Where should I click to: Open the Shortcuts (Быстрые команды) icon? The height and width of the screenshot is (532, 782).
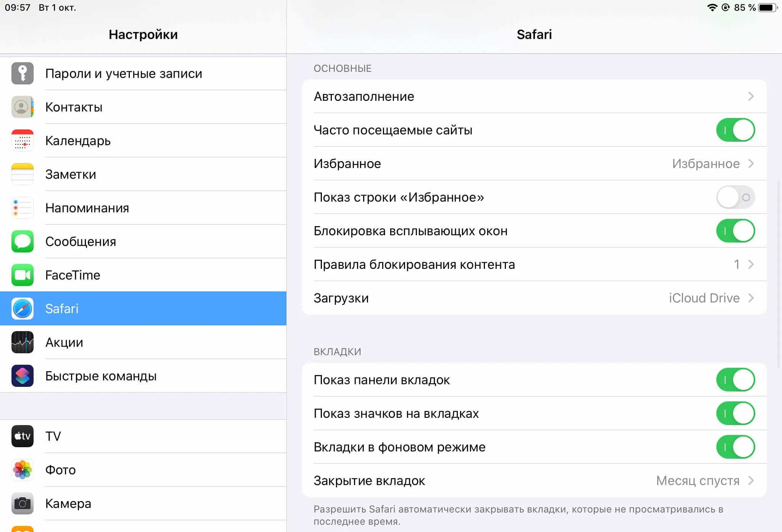23,376
